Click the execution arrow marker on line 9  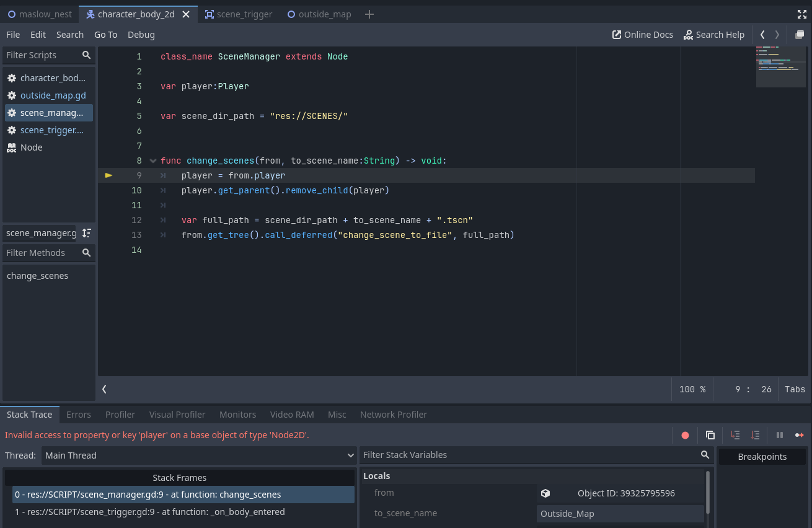[x=109, y=175]
